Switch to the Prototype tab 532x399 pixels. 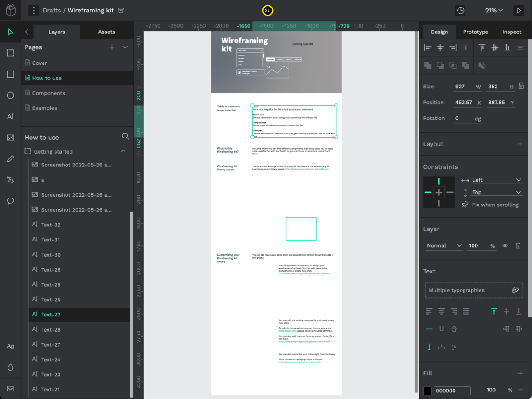[476, 32]
